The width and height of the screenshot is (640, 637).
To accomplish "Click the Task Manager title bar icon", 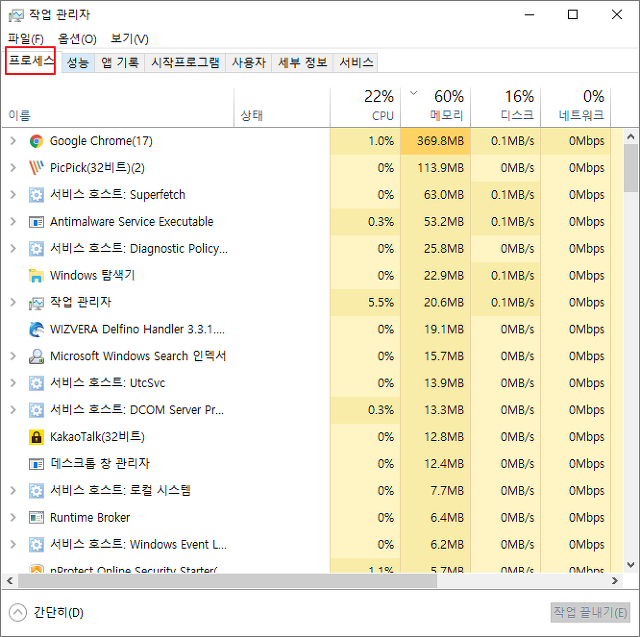I will pos(16,16).
